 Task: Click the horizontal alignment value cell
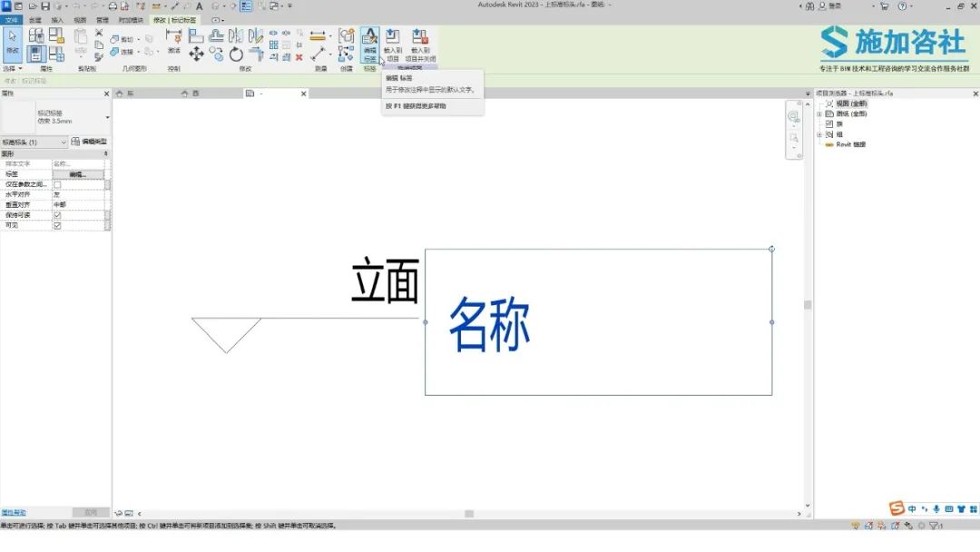coord(78,195)
